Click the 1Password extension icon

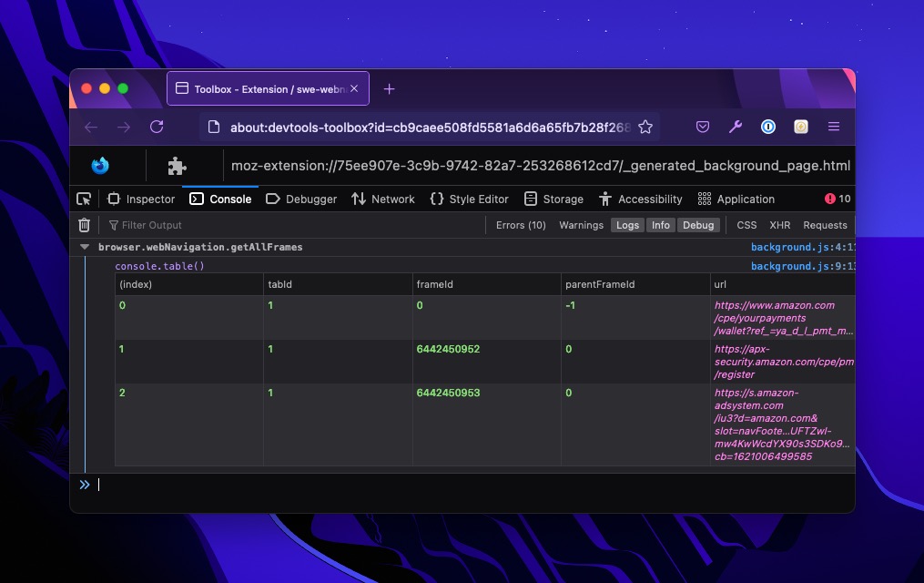[767, 127]
